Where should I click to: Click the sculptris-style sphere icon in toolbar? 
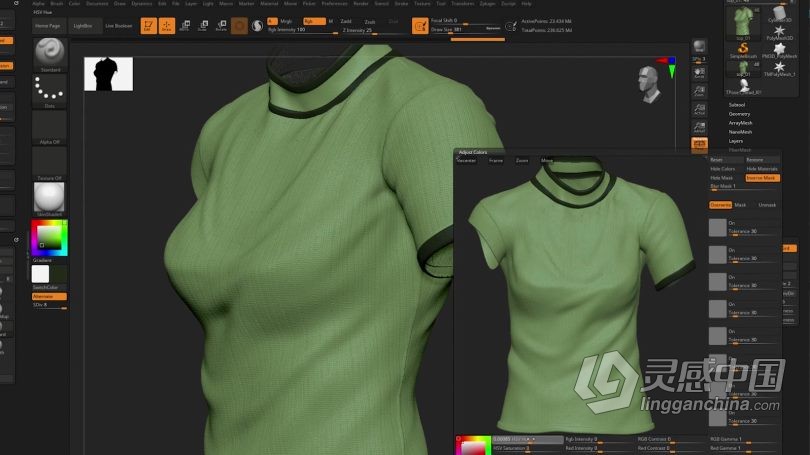(257, 25)
